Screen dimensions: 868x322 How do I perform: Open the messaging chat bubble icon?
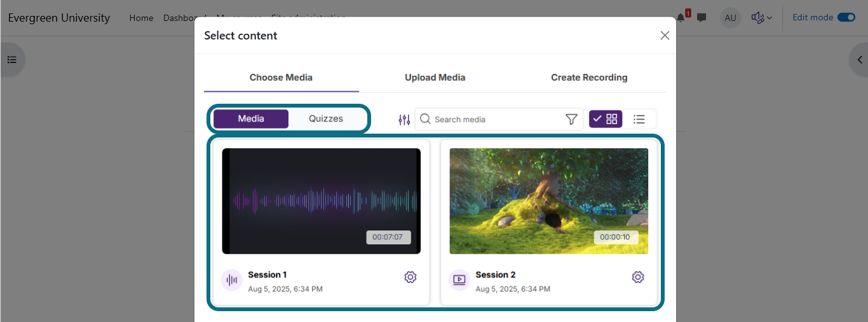pyautogui.click(x=702, y=18)
